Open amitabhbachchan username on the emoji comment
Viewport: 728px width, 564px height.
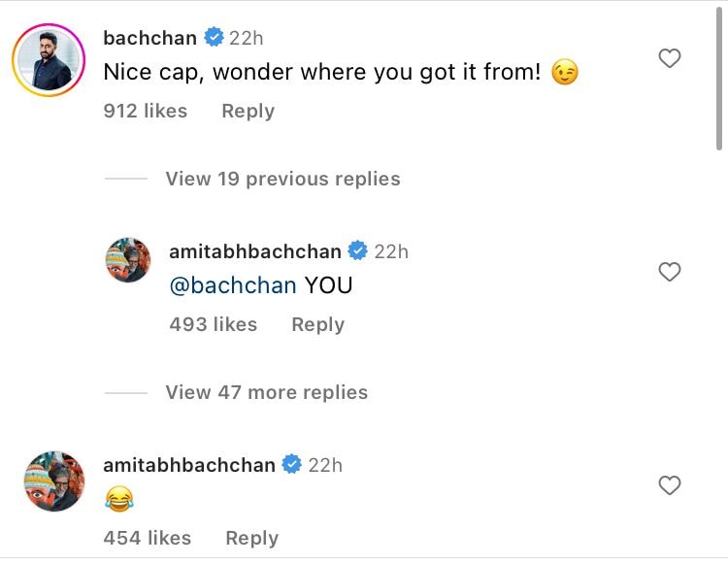pyautogui.click(x=189, y=465)
